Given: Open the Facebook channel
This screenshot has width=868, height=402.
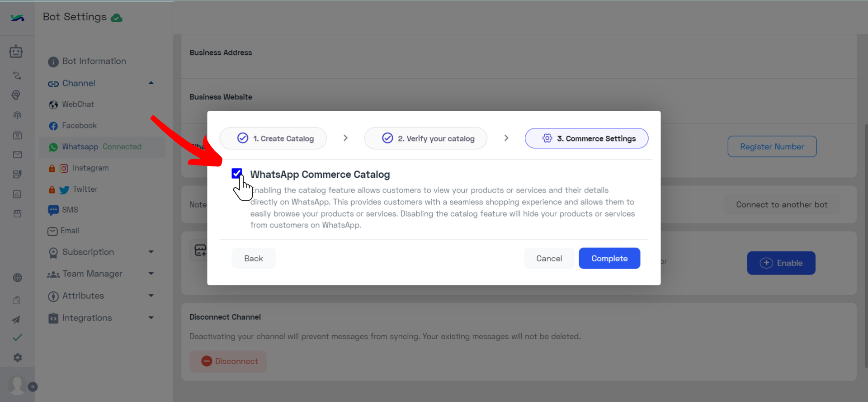Looking at the screenshot, I should pos(73,126).
